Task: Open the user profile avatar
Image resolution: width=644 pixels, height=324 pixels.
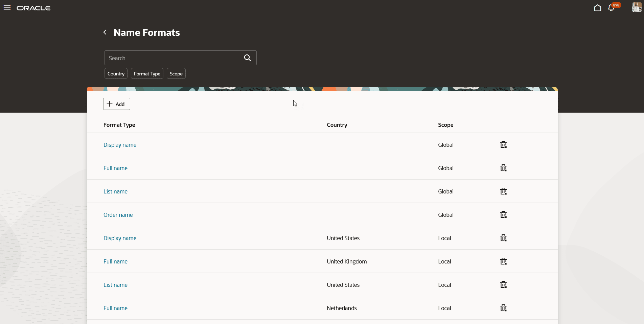Action: 637,7
